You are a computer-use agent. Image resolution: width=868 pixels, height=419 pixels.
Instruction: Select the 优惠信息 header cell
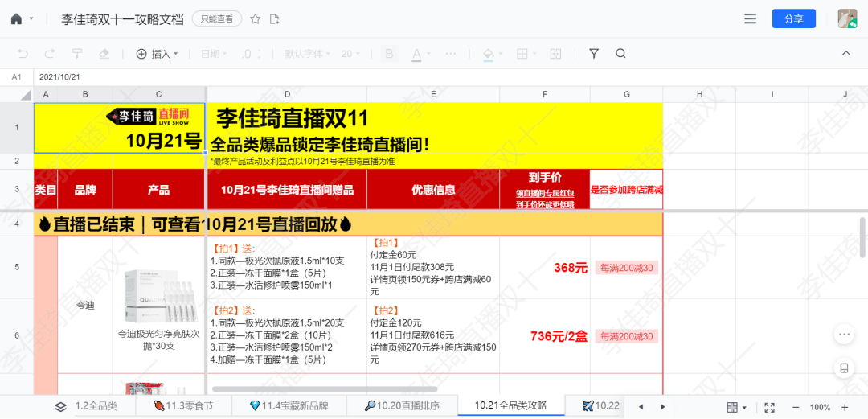433,190
